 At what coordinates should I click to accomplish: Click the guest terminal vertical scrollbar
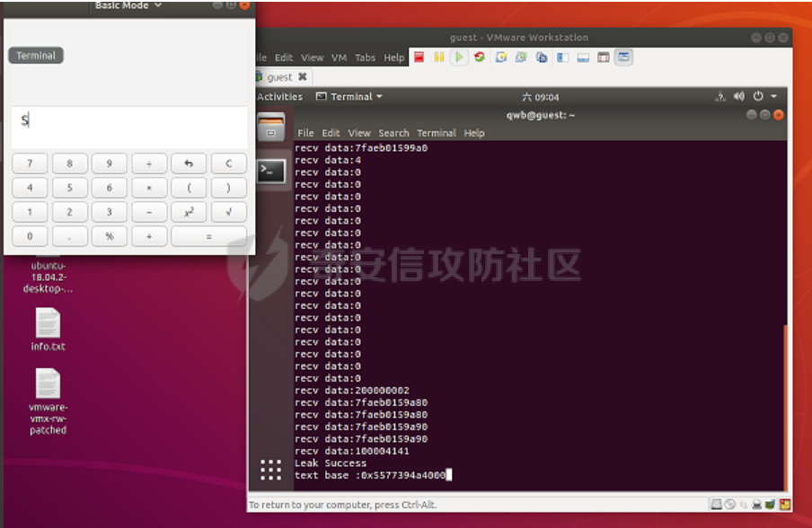pos(786,407)
